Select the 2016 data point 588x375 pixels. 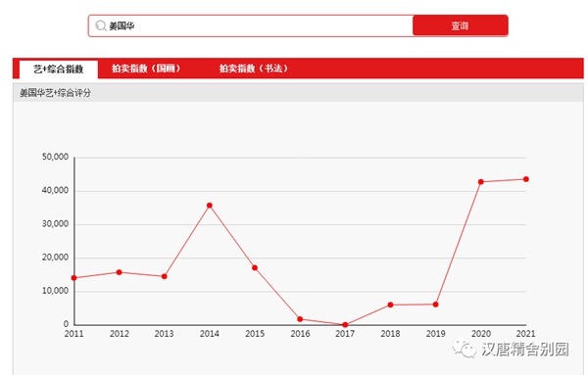(300, 319)
